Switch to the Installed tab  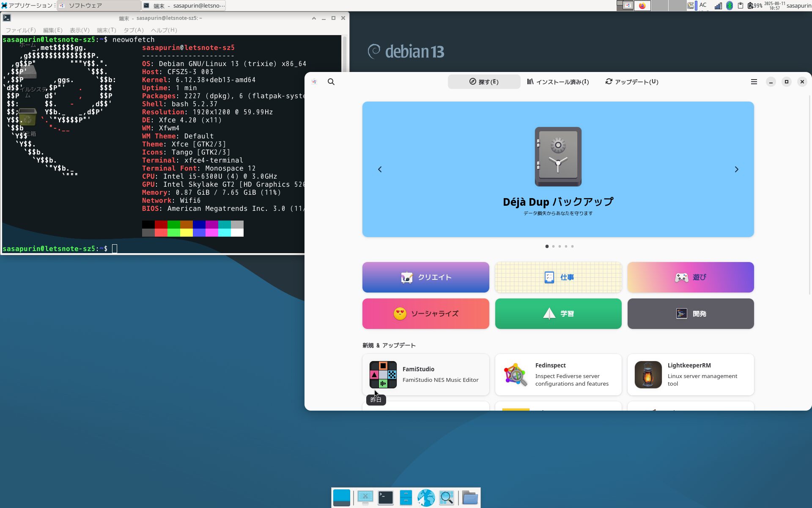click(557, 82)
